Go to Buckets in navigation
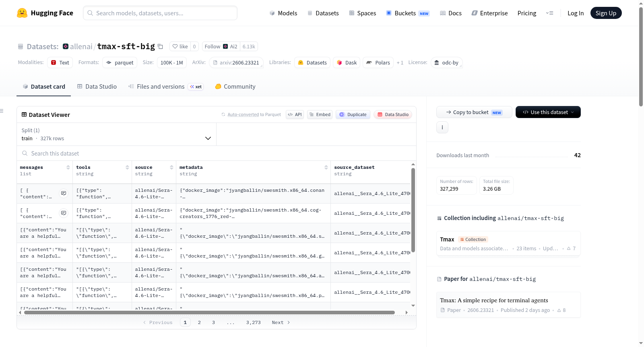The image size is (644, 347). click(x=408, y=13)
